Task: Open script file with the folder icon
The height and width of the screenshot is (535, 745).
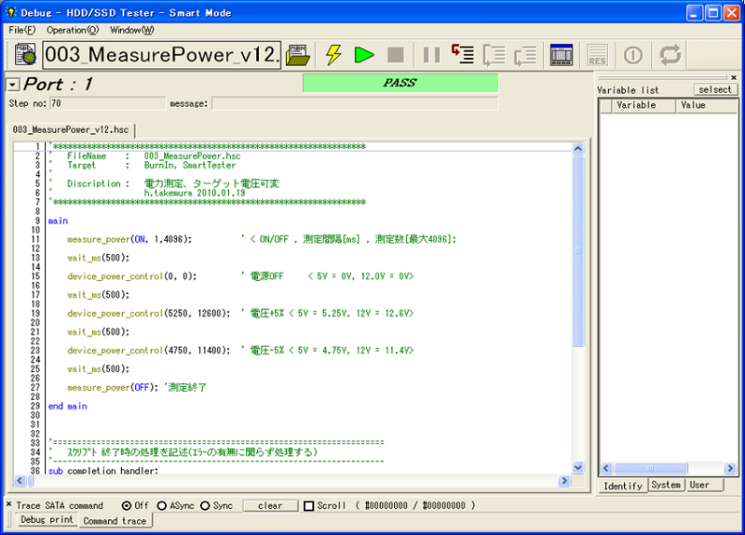Action: pos(298,55)
